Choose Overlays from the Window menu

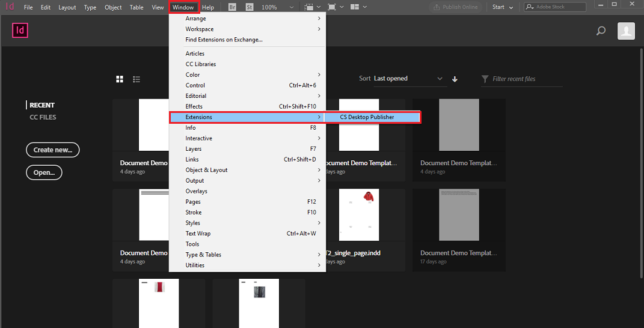point(247,191)
